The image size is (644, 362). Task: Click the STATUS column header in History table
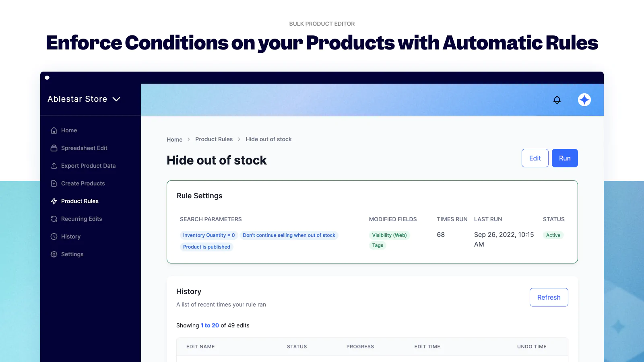[297, 347]
